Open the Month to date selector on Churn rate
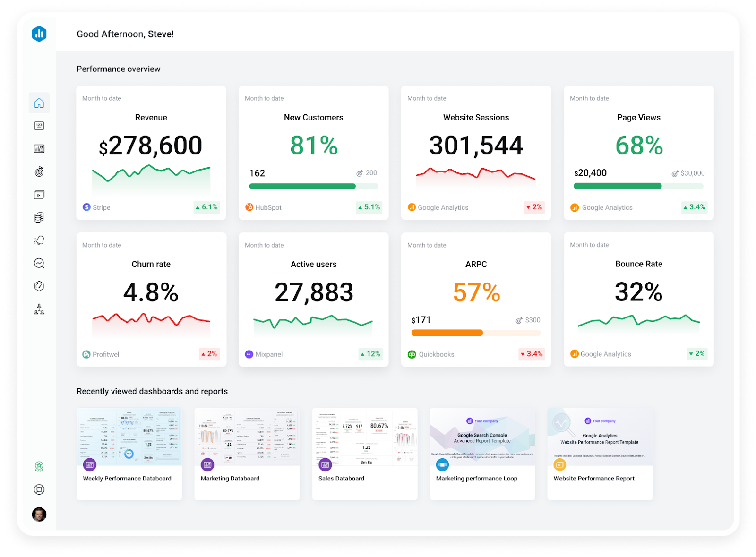Screen dimensions: 756x557 (101, 245)
